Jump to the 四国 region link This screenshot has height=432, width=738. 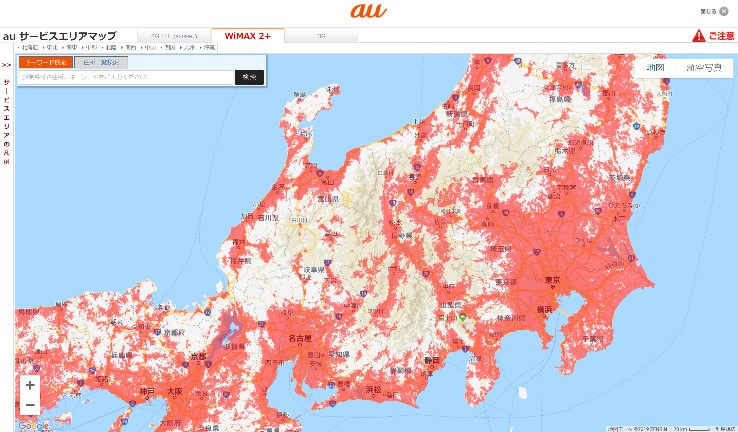coord(169,48)
